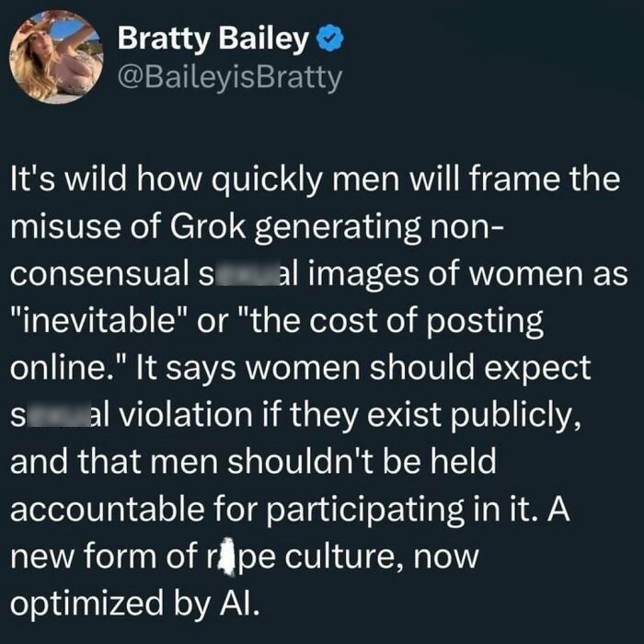Select the word 'accountable' in the tweet
Image resolution: width=644 pixels, height=644 pixels.
(108, 510)
